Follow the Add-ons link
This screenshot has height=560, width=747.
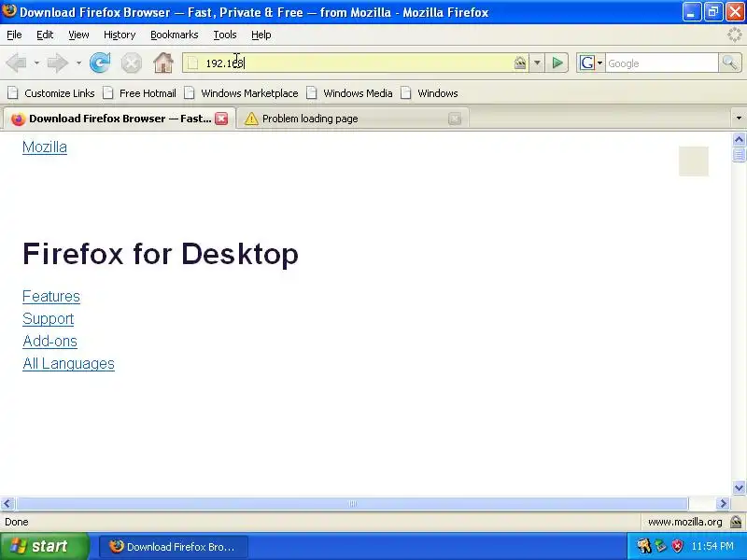click(49, 341)
